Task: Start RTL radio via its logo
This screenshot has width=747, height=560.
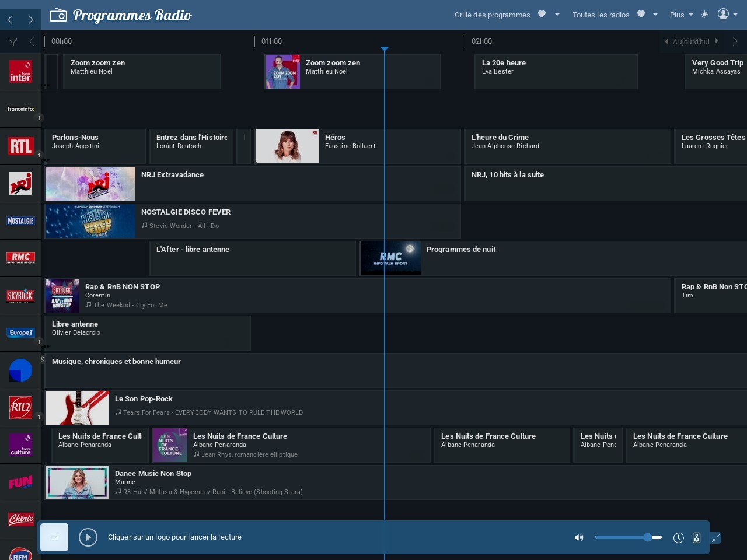Action: [20, 146]
